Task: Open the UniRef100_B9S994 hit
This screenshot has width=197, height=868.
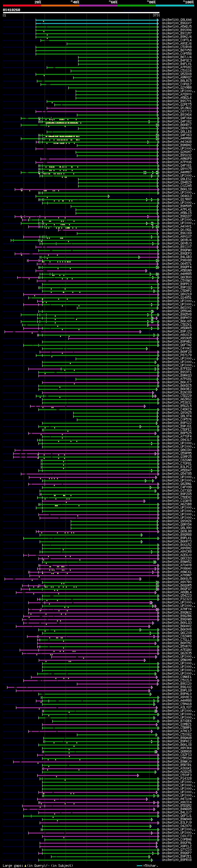Action: pos(177,30)
